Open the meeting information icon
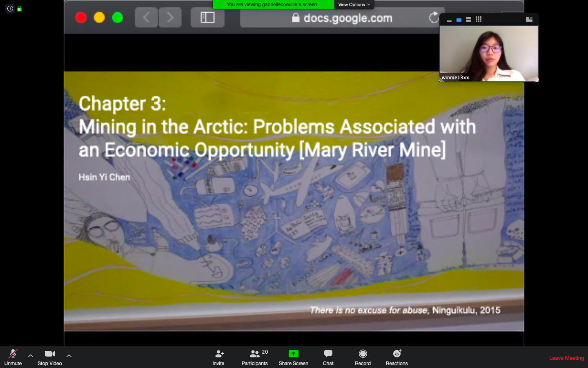This screenshot has height=368, width=588. click(x=10, y=9)
